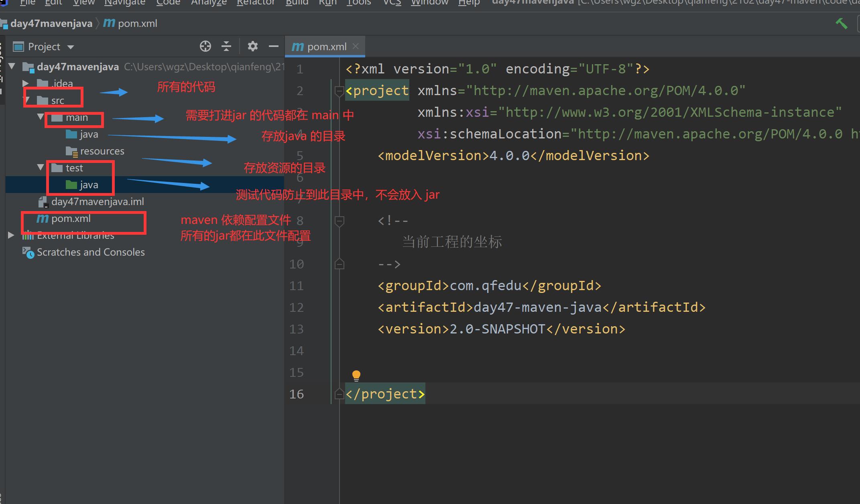Open Project panel settings gear

pos(252,47)
